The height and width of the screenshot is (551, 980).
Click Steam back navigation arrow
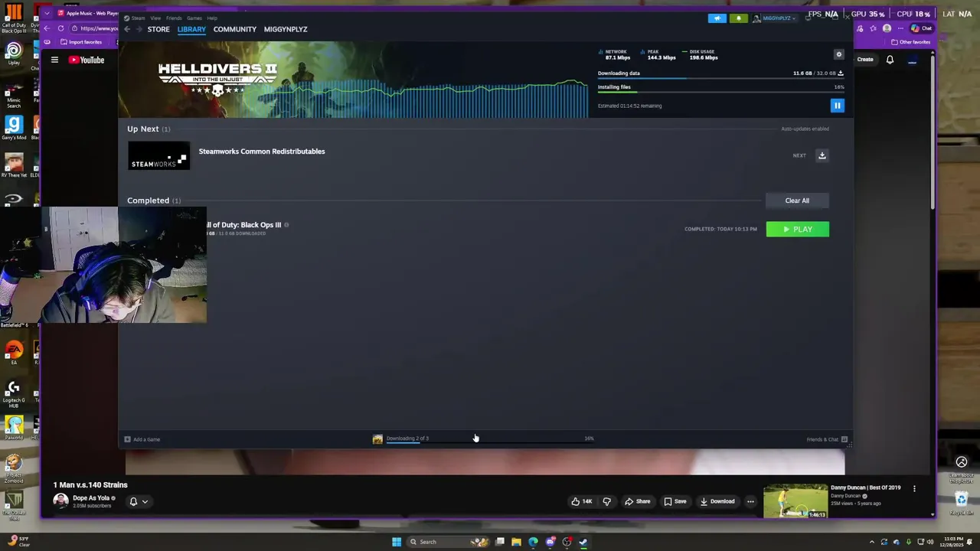coord(127,29)
